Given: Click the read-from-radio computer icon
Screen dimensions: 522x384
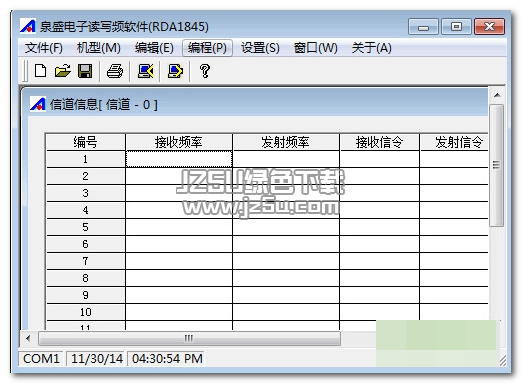Looking at the screenshot, I should (x=146, y=71).
